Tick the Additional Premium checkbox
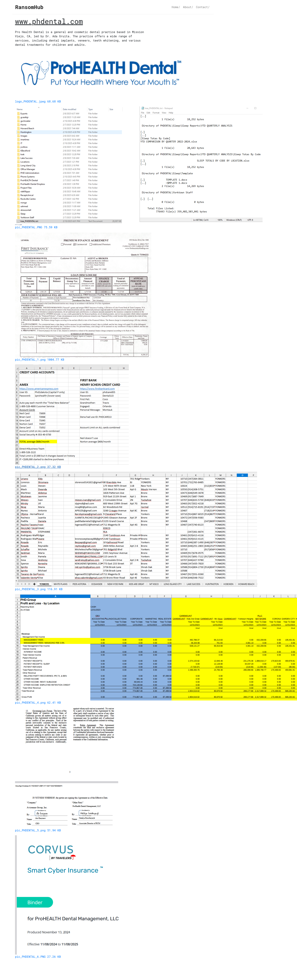This screenshot has height=980, width=297. (90, 244)
